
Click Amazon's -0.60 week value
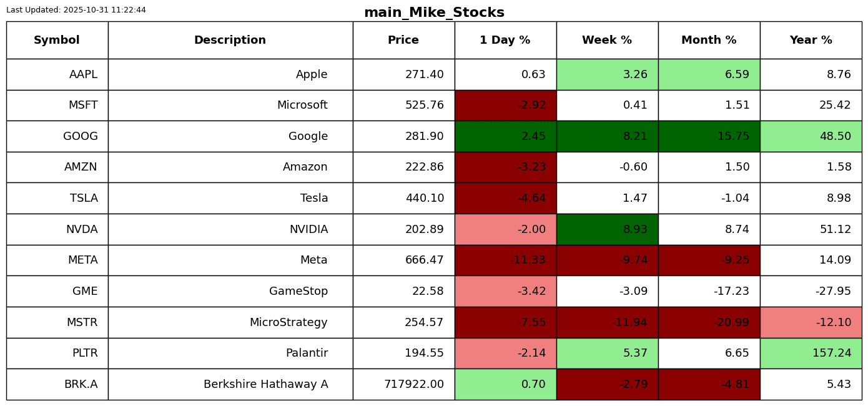(x=633, y=167)
